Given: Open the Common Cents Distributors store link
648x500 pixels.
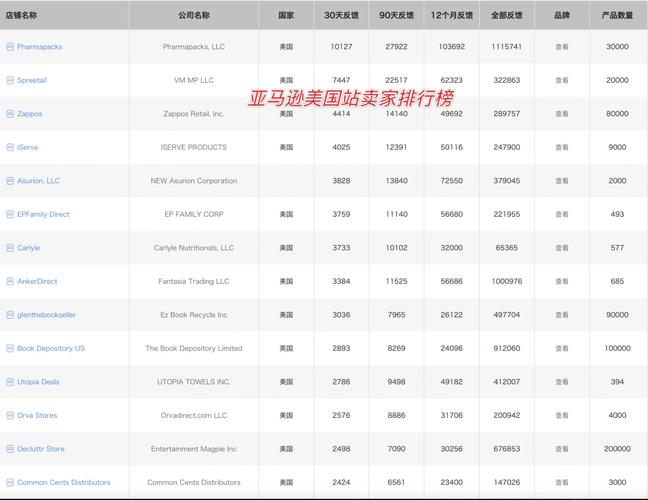Looking at the screenshot, I should point(64,482).
